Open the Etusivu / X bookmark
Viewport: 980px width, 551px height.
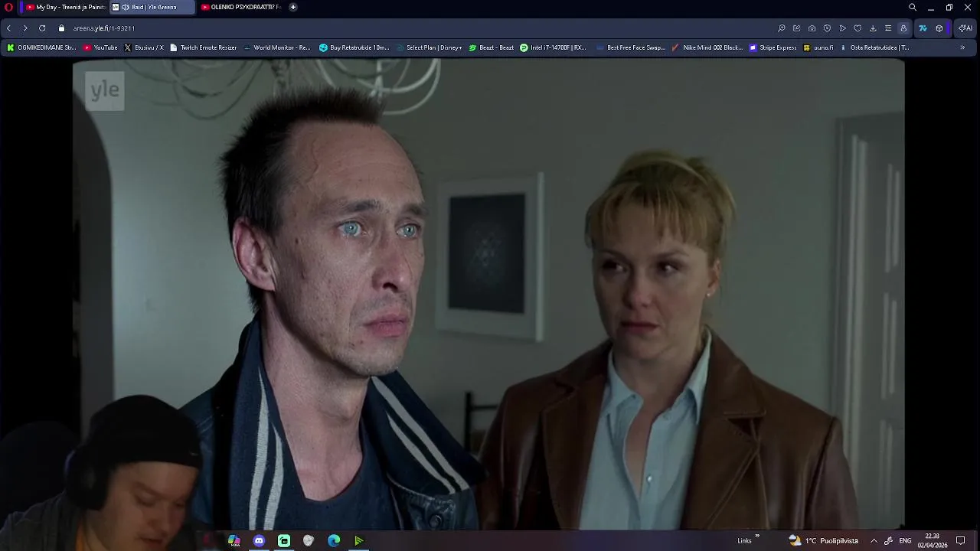(x=144, y=47)
